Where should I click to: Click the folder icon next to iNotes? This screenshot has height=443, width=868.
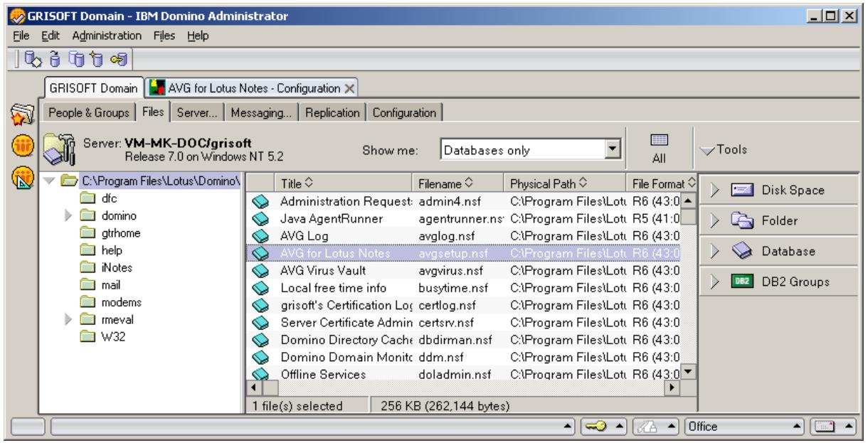(x=89, y=267)
